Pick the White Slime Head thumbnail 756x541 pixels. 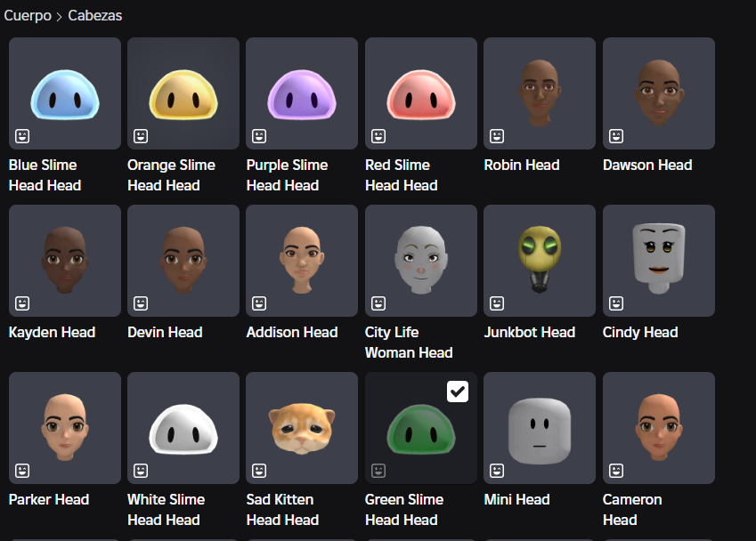coord(183,428)
